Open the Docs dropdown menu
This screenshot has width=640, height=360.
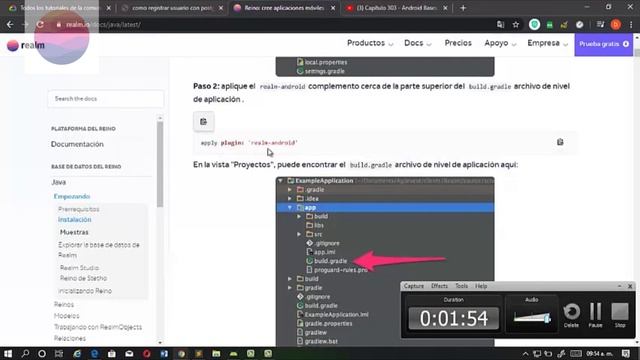pyautogui.click(x=418, y=43)
